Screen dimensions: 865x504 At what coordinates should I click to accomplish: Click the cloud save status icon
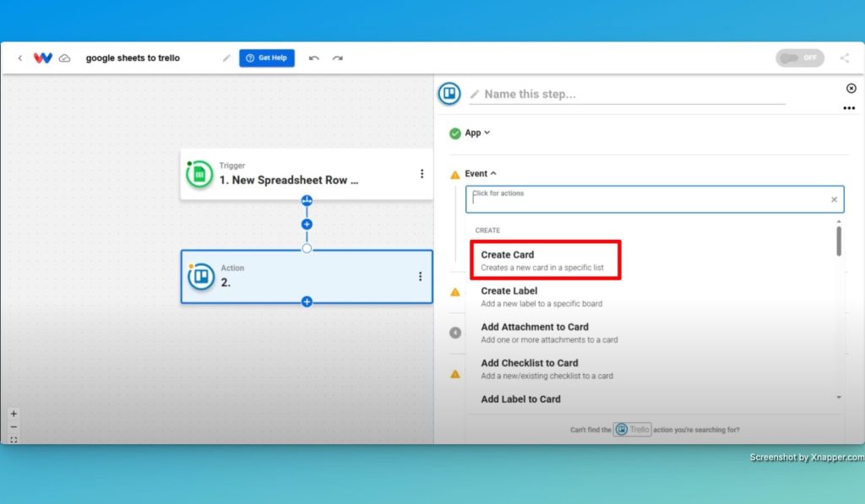tap(64, 58)
